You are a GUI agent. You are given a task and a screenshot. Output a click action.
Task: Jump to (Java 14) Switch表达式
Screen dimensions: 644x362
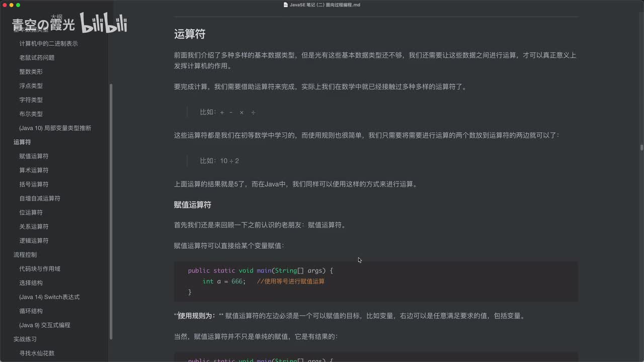(49, 297)
